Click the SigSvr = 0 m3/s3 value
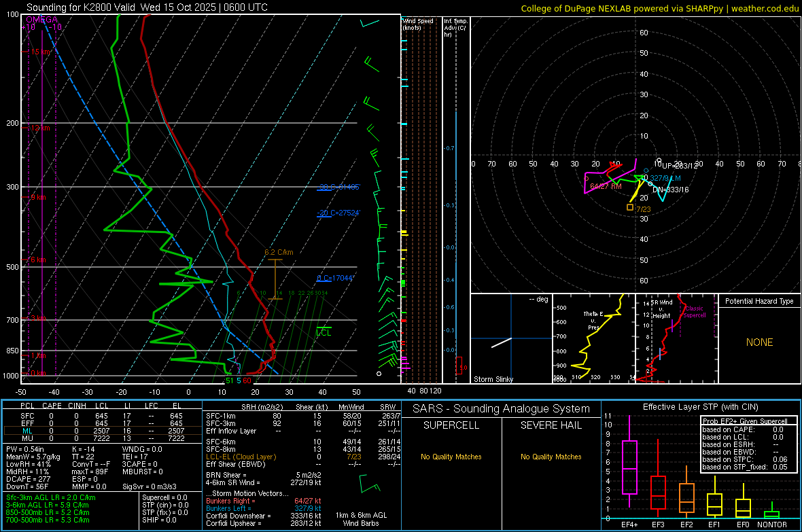The width and height of the screenshot is (802, 532). pos(150,486)
